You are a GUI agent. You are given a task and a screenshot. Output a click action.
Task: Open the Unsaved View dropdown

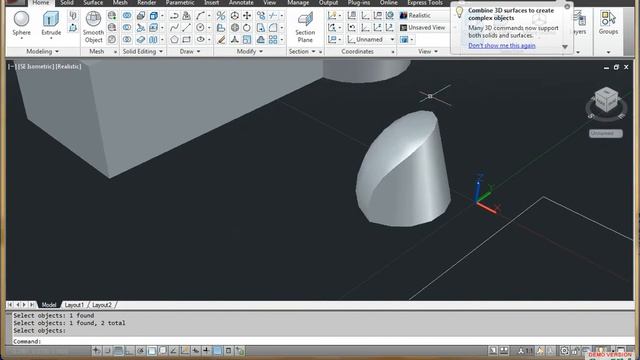pos(423,28)
